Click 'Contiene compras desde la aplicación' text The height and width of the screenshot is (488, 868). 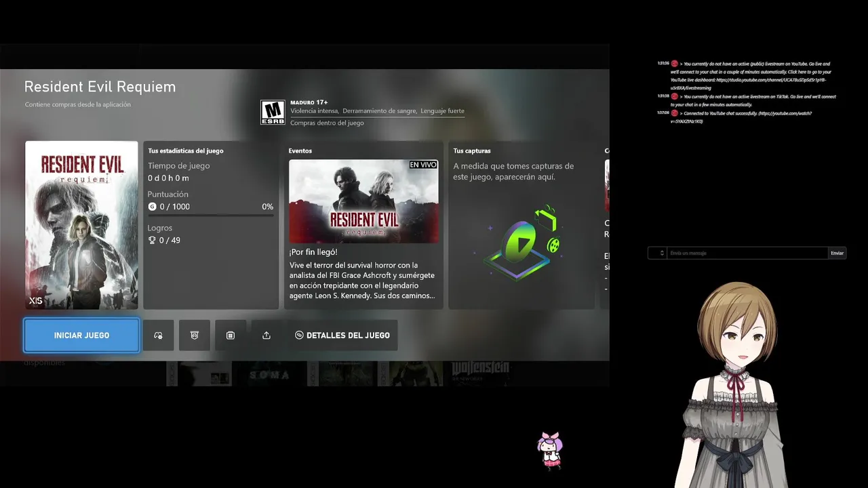tap(78, 104)
